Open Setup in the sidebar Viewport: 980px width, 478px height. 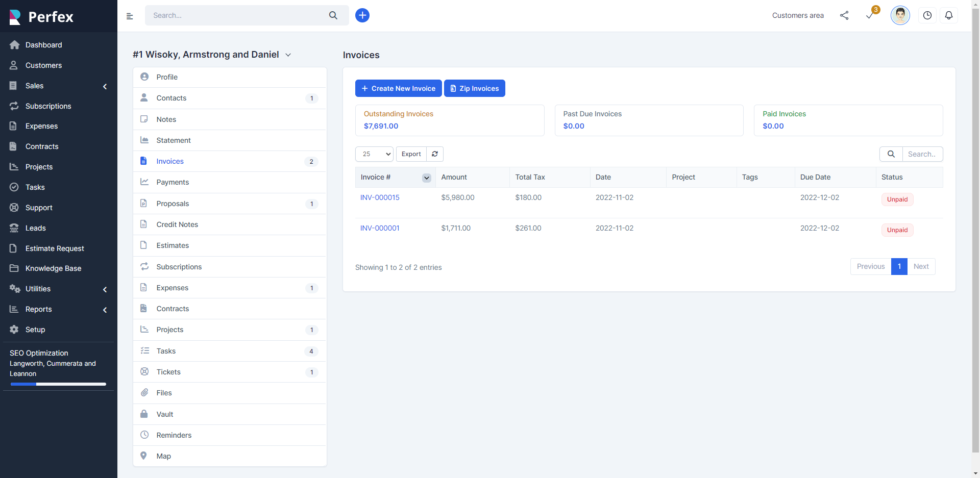59,330
